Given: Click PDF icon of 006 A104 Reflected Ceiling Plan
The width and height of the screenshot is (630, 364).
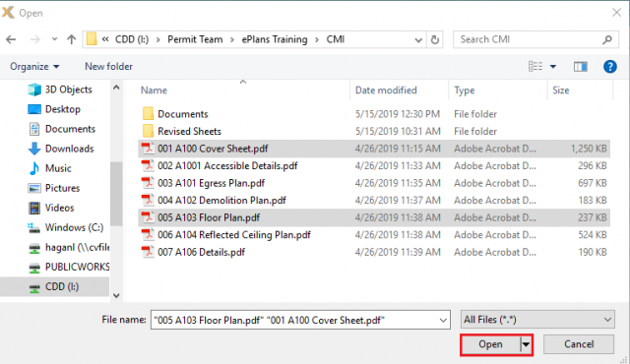Looking at the screenshot, I should pyautogui.click(x=148, y=234).
